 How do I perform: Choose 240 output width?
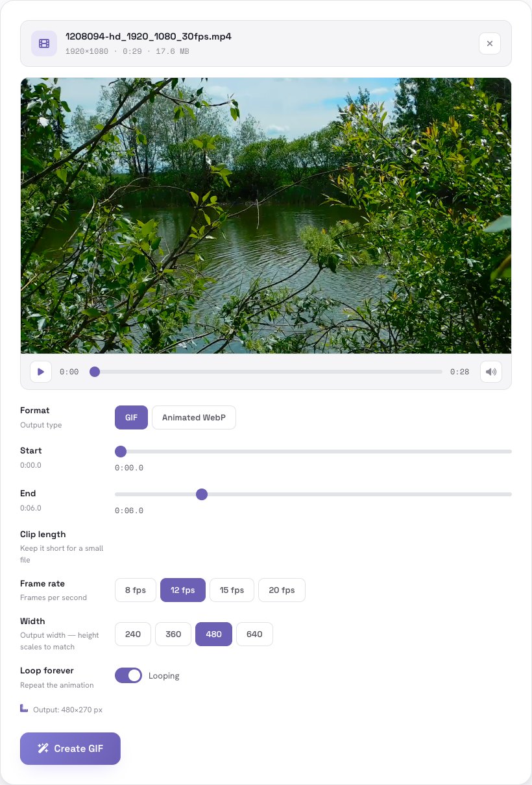click(x=133, y=634)
